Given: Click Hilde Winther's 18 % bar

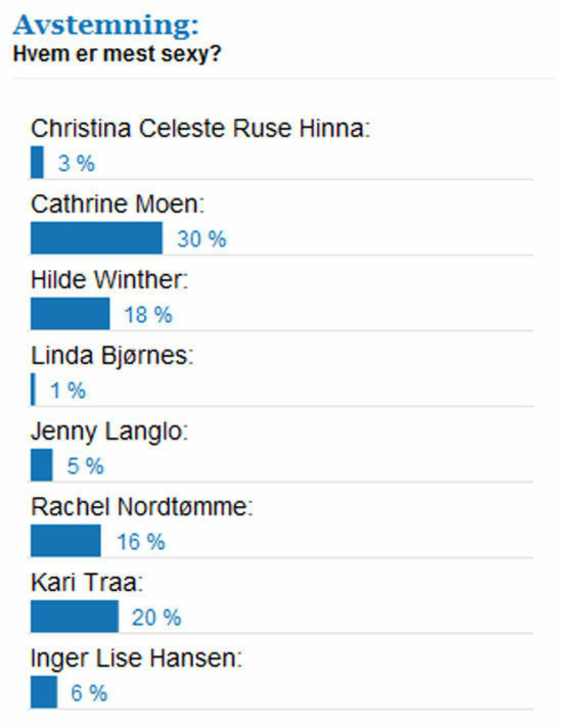Looking at the screenshot, I should click(x=70, y=314).
